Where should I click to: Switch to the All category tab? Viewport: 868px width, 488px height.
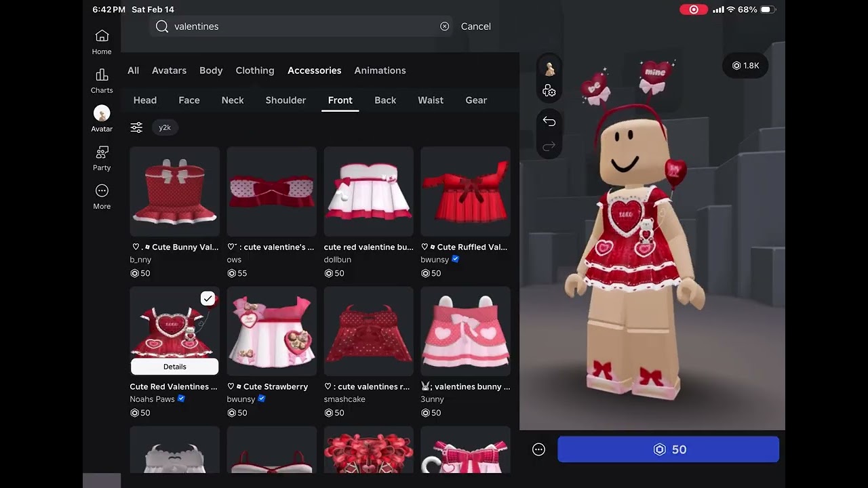point(134,70)
